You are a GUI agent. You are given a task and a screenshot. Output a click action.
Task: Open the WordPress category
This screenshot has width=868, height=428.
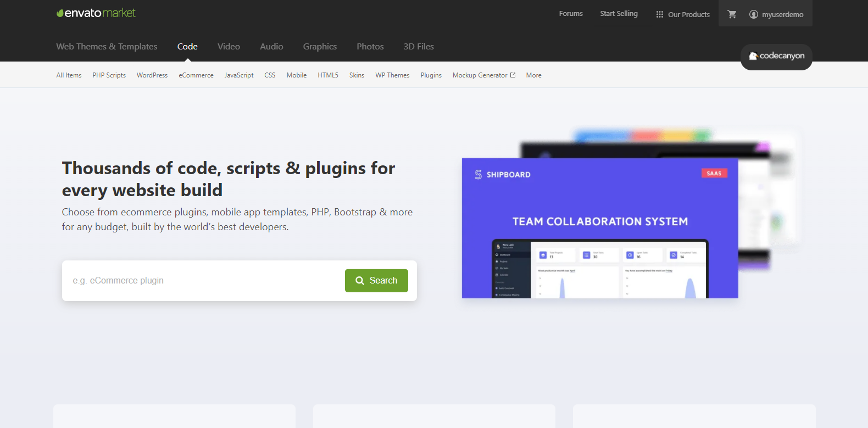(152, 75)
